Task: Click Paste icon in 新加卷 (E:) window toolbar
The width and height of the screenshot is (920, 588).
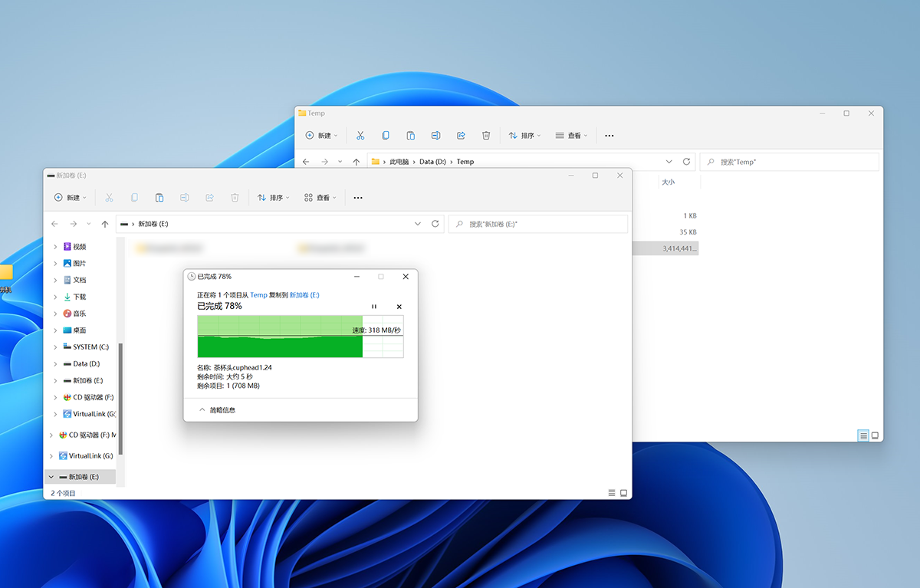Action: [x=159, y=198]
